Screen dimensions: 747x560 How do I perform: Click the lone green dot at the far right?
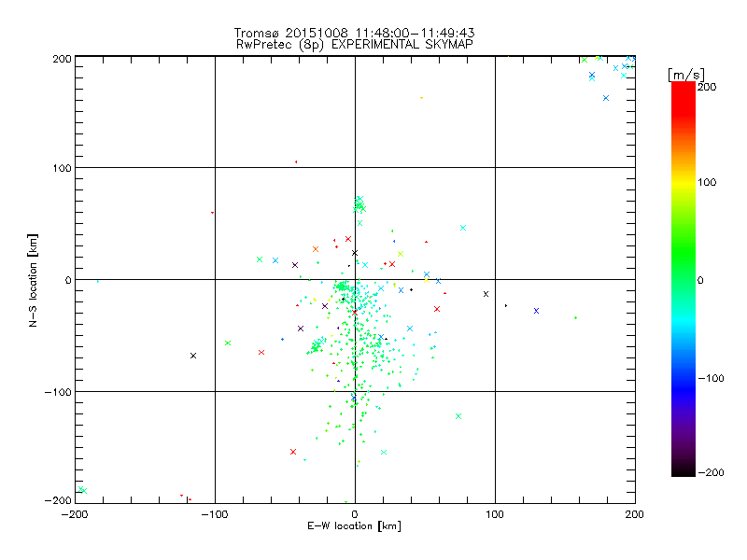[x=575, y=317]
